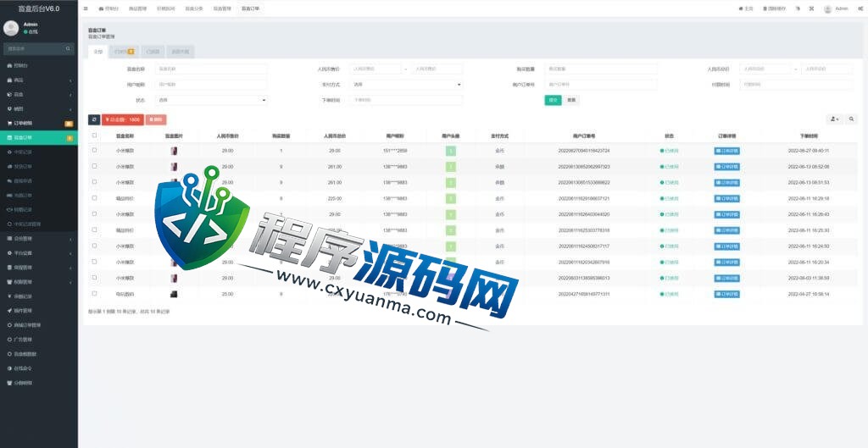
Task: Open the Admin user menu in the top bar
Action: (x=836, y=8)
